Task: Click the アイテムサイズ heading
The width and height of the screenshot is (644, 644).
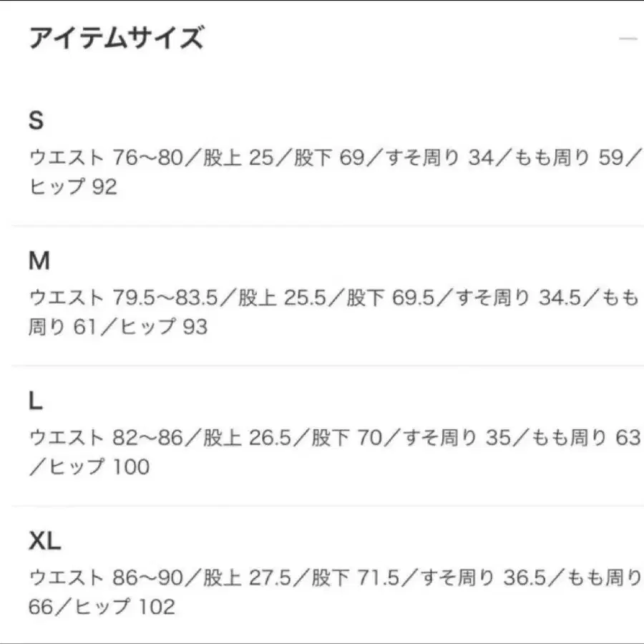Action: [x=117, y=37]
